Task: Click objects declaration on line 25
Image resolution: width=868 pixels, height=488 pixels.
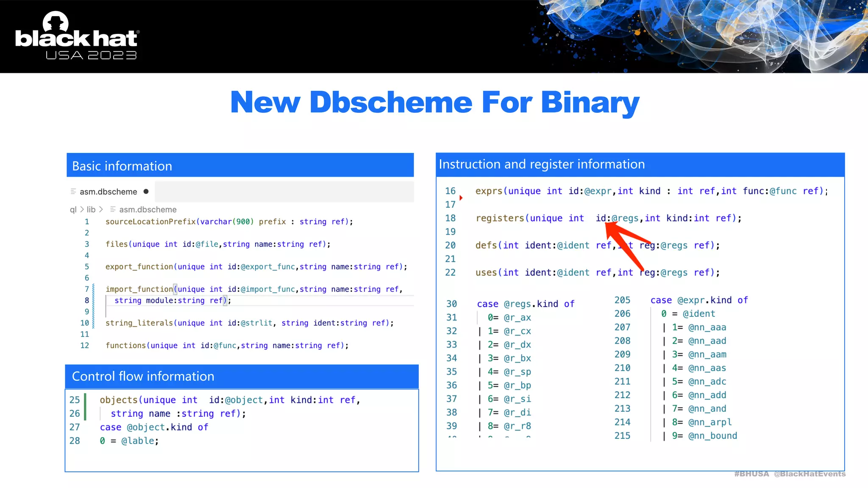Action: click(x=230, y=400)
